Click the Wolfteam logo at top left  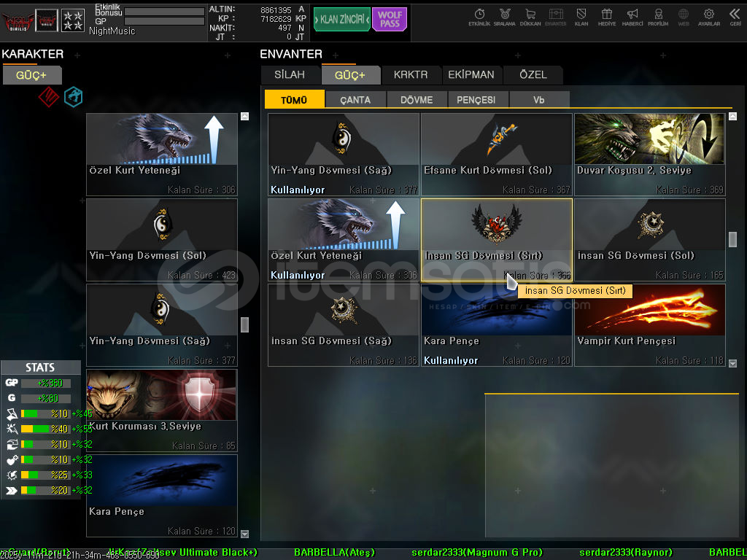[18, 20]
